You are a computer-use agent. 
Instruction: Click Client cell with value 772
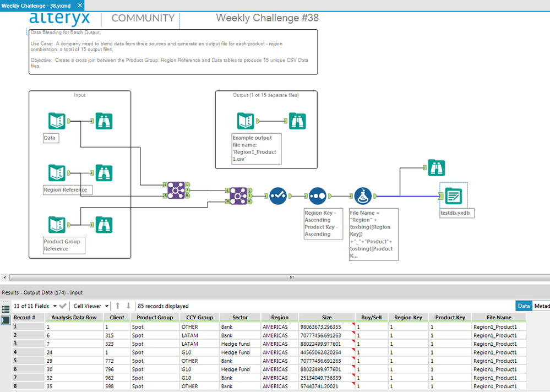117,361
